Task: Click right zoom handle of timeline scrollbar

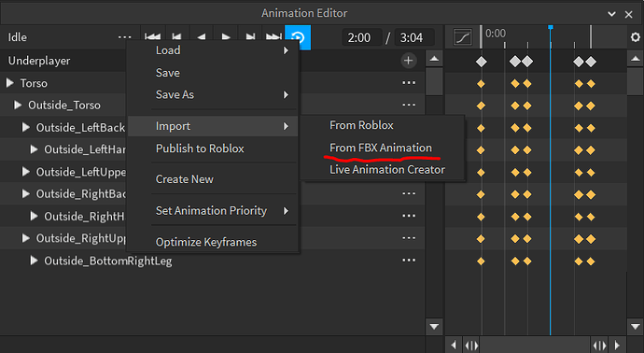Action: click(599, 346)
